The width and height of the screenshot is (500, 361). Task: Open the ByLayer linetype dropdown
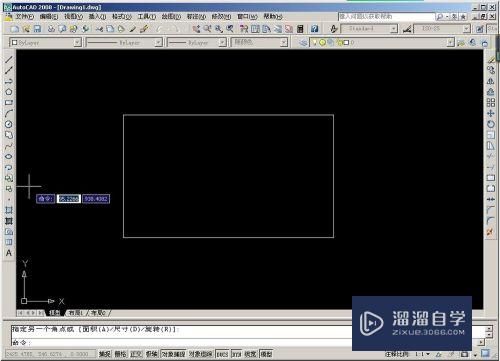pyautogui.click(x=159, y=43)
